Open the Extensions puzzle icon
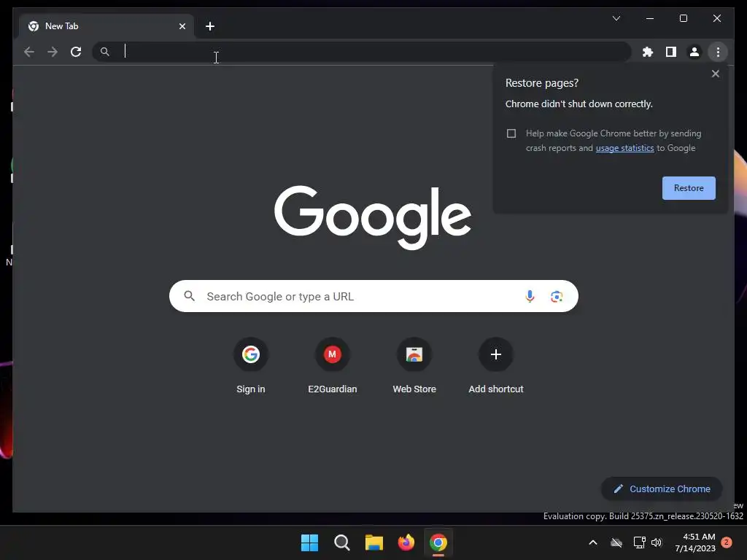The height and width of the screenshot is (560, 747). click(x=648, y=52)
